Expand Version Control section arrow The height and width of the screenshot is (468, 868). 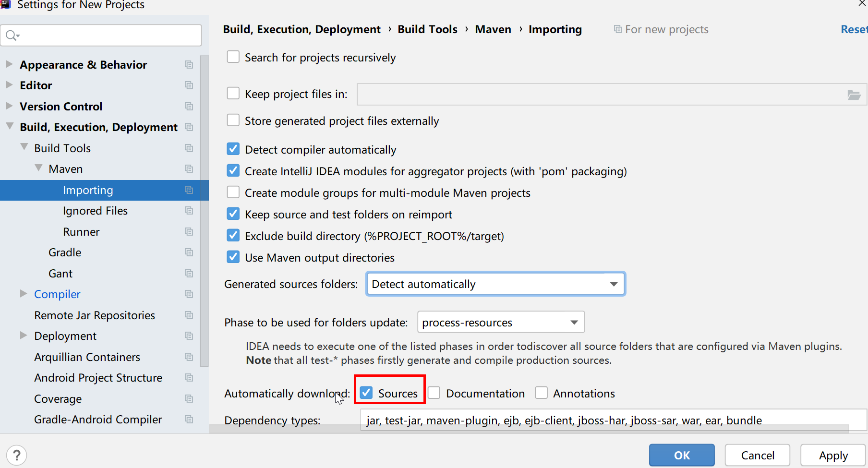(x=9, y=106)
